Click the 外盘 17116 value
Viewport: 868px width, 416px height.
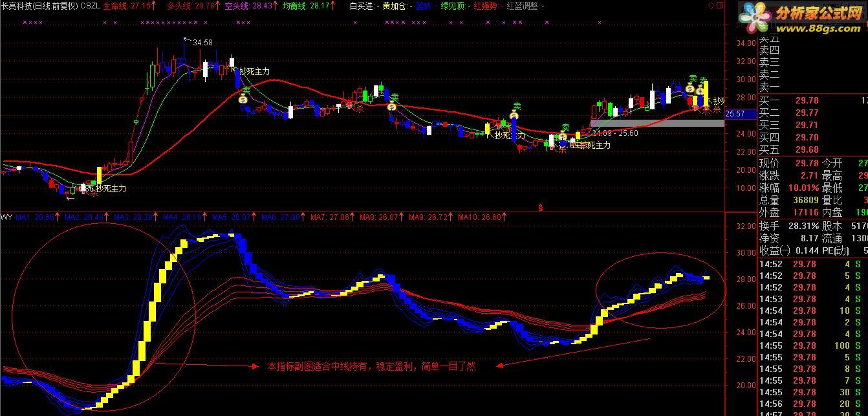[805, 213]
